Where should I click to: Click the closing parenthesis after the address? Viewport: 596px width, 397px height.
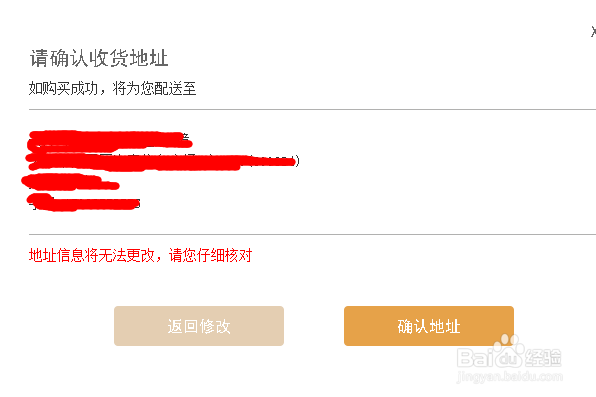(x=298, y=161)
